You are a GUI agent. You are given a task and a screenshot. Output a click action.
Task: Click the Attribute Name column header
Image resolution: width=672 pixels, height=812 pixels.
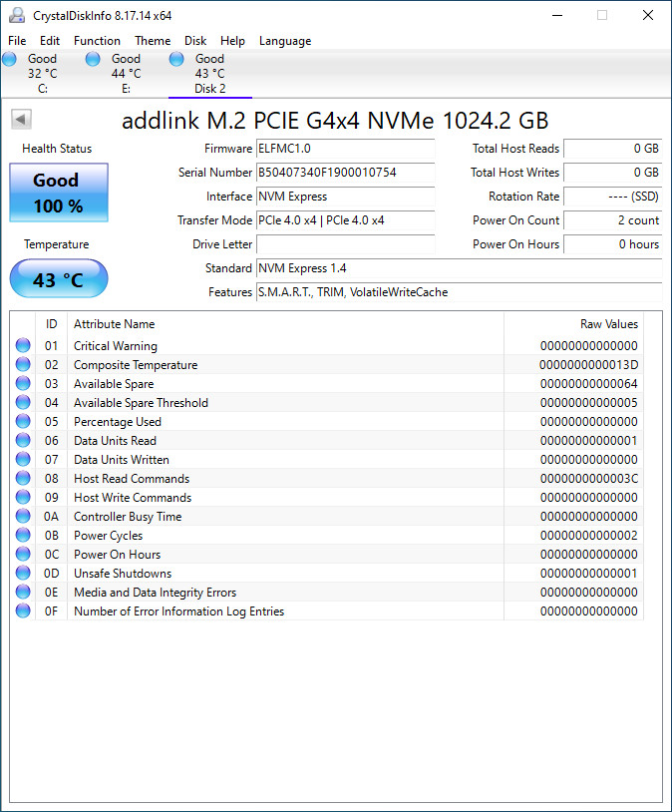[285, 323]
